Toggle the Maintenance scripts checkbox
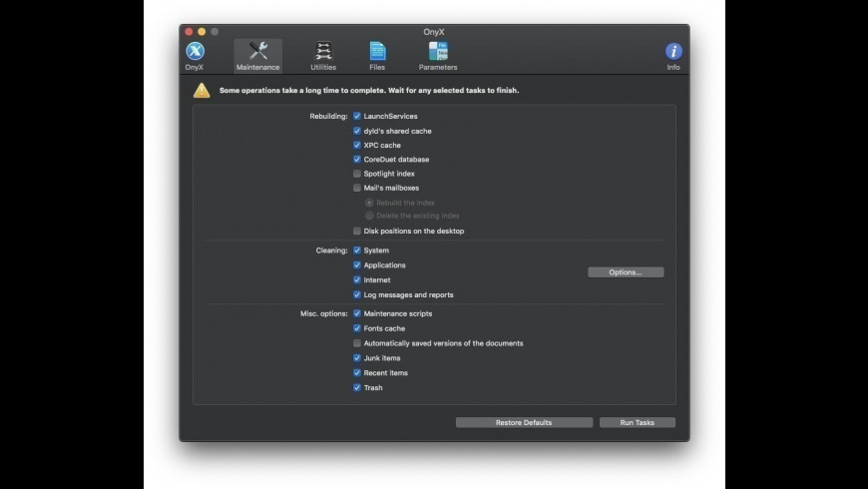Image resolution: width=868 pixels, height=489 pixels. [357, 313]
